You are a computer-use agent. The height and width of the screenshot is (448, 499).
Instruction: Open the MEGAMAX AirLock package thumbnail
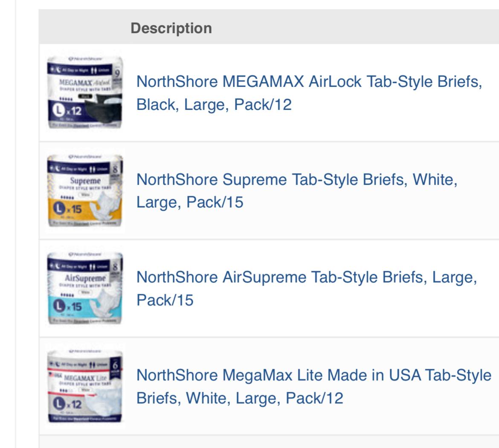pos(85,92)
